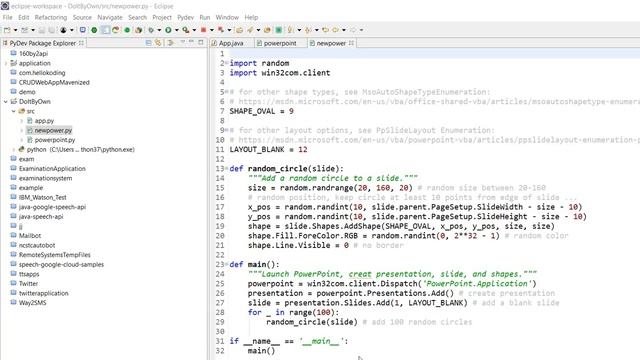Minimize the PyDev Package Explorer panel
The height and width of the screenshot is (360, 640).
coord(191,42)
